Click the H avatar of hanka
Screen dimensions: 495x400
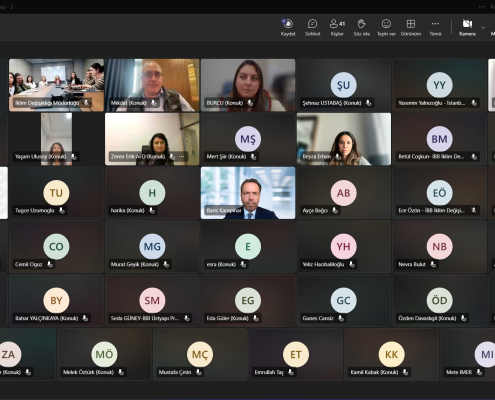tap(152, 193)
